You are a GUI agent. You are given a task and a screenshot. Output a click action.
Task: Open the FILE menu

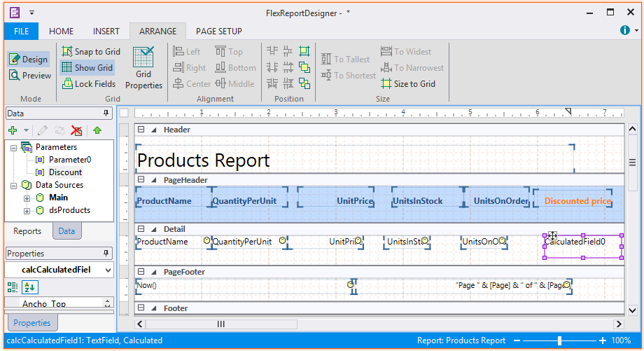click(21, 32)
